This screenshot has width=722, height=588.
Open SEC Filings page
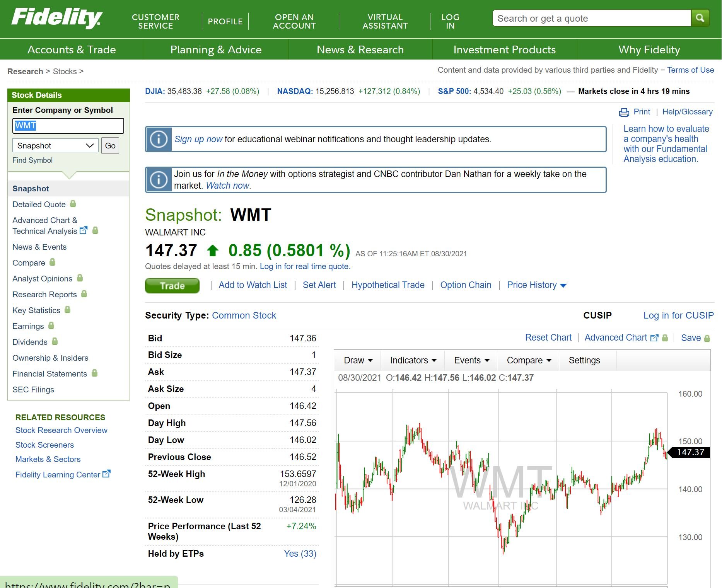click(33, 389)
